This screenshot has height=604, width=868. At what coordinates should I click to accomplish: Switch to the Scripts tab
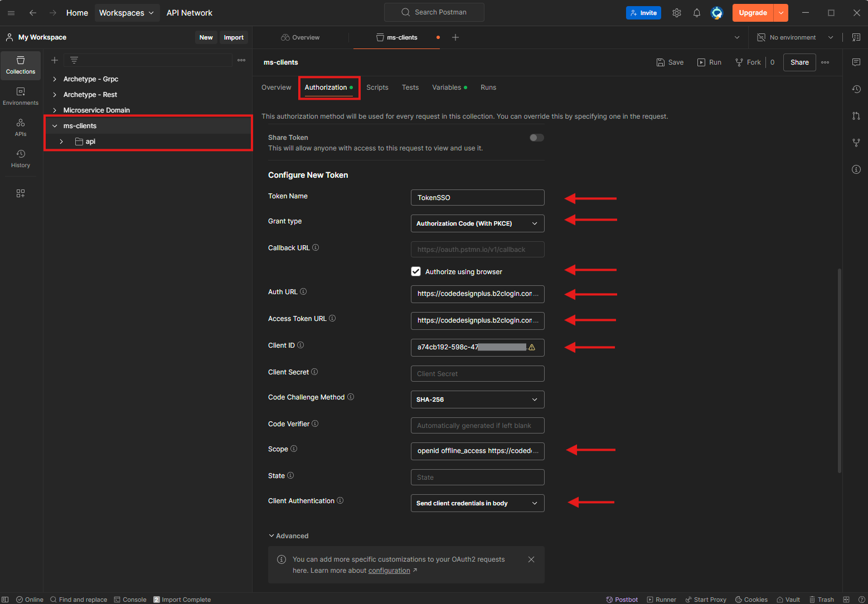377,87
